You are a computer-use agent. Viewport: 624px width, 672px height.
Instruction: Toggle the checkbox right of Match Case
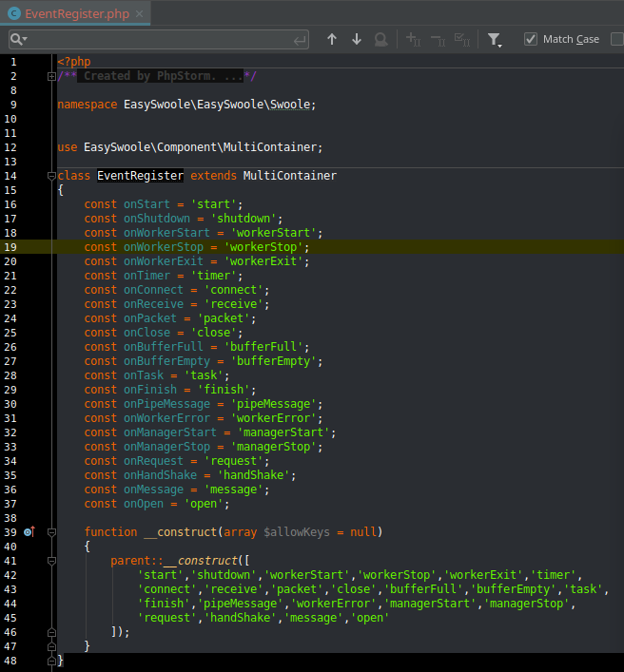click(616, 39)
